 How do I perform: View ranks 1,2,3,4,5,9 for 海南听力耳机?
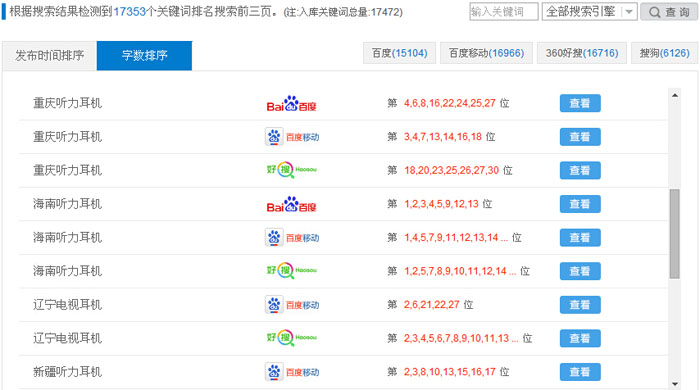[580, 204]
